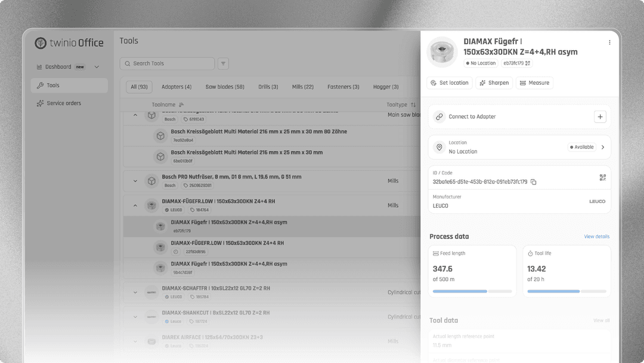The width and height of the screenshot is (644, 363).
Task: Click the twinio Office logo
Action: (x=69, y=43)
